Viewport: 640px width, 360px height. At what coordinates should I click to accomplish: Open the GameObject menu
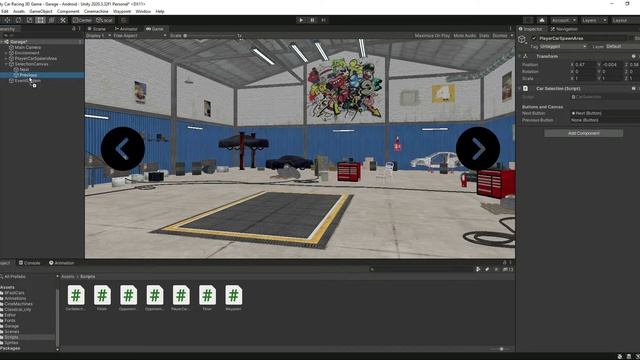click(x=41, y=11)
